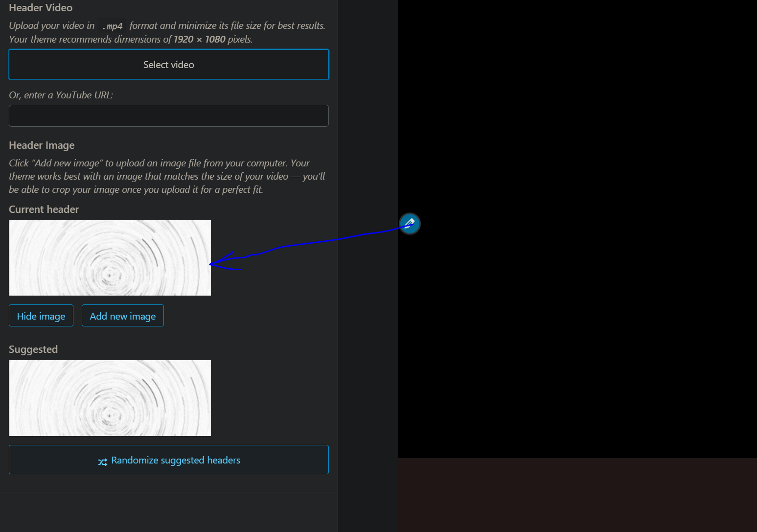Click the "Header Image" heading text
Screen dimensions: 757x532
[x=42, y=145]
